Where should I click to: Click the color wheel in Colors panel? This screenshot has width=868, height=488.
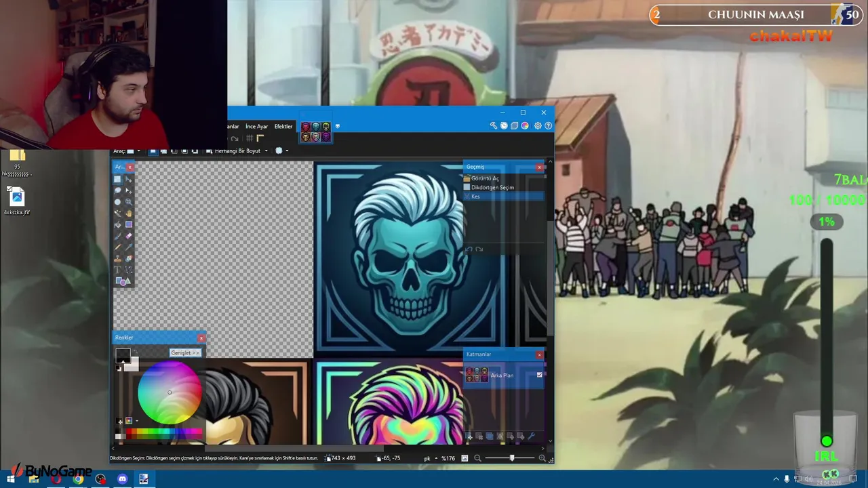pyautogui.click(x=170, y=392)
